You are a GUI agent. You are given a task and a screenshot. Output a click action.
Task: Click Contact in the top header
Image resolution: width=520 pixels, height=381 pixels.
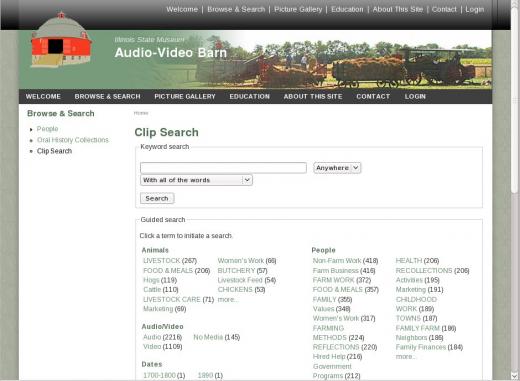(444, 9)
